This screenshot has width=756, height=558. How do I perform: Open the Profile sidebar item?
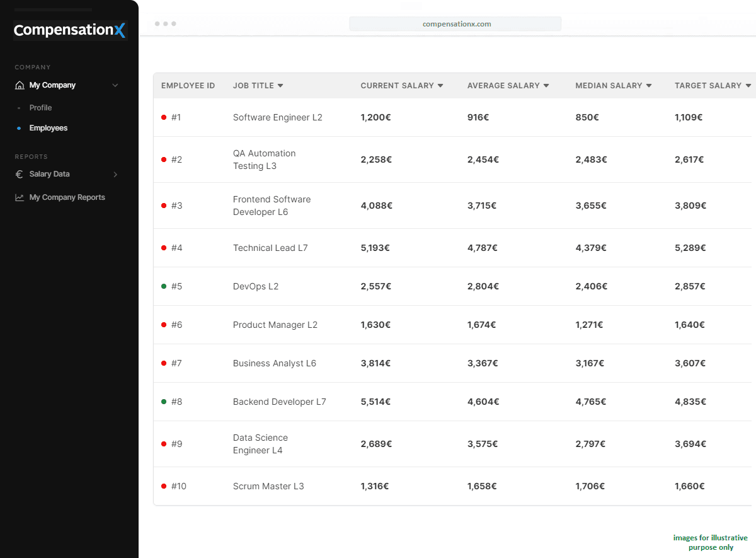pyautogui.click(x=40, y=108)
